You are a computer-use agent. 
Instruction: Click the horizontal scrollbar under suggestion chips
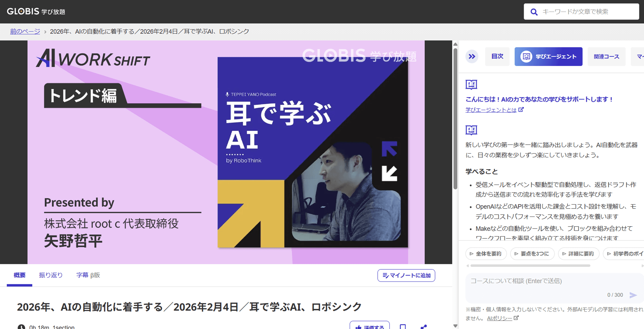coord(530,266)
